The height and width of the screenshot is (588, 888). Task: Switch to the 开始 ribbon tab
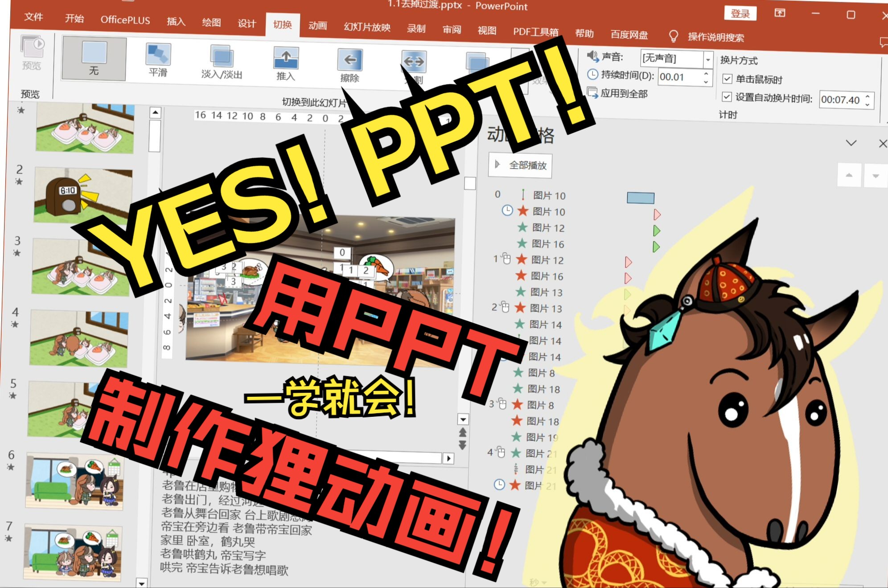(x=74, y=18)
